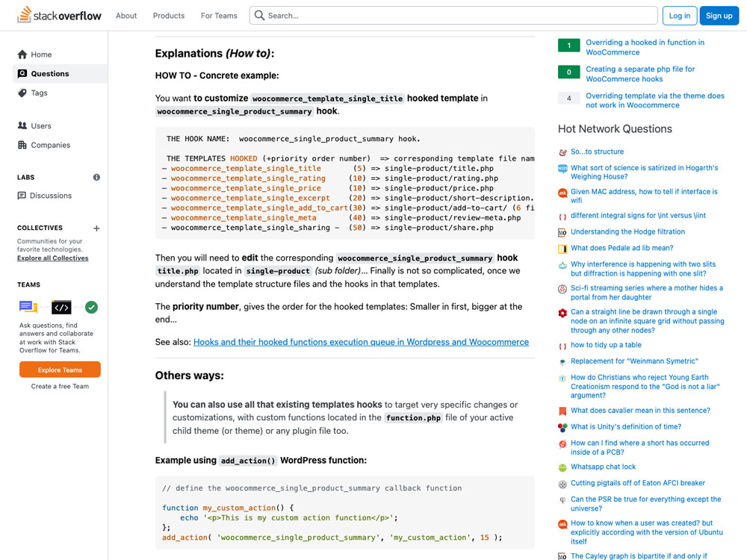Click the Companies building icon

click(x=22, y=145)
